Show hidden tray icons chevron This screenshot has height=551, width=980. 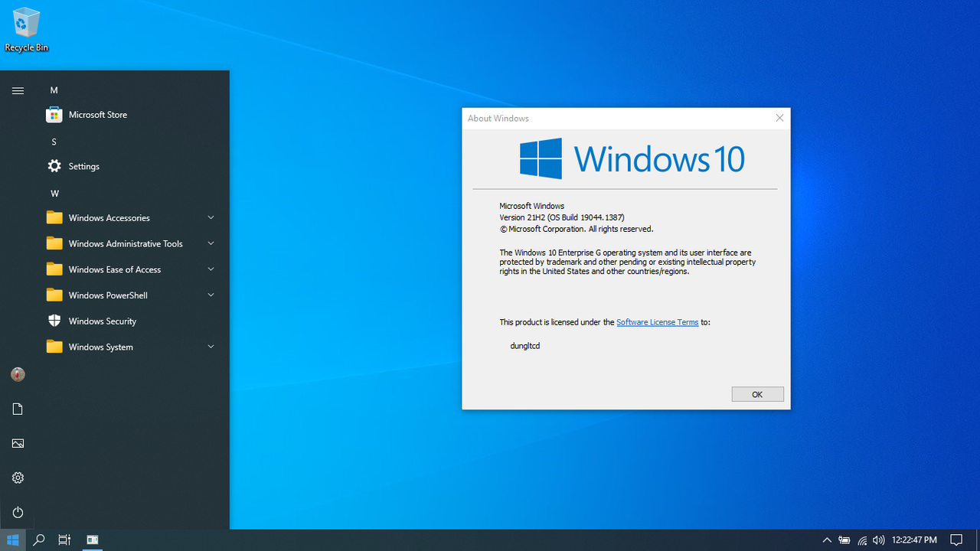pyautogui.click(x=827, y=540)
